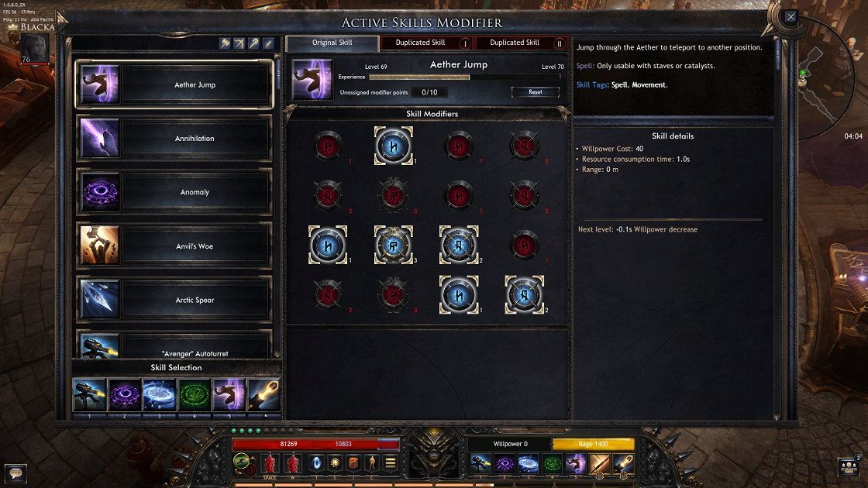The width and height of the screenshot is (868, 488).
Task: Click the Aether Jump experience progress bar
Action: tap(464, 77)
